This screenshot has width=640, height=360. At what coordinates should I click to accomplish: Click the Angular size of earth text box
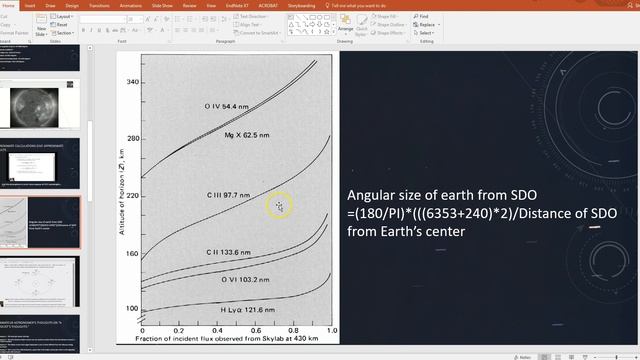[x=482, y=213]
